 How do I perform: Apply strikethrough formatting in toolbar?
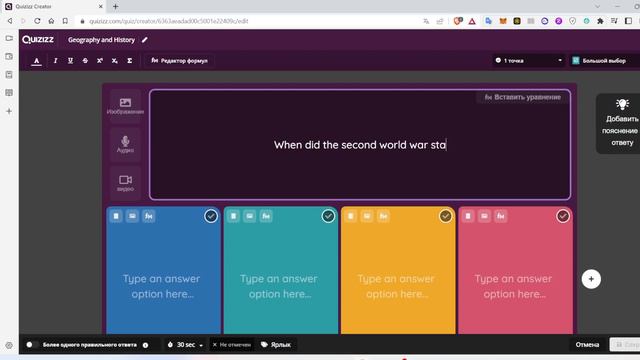(85, 61)
